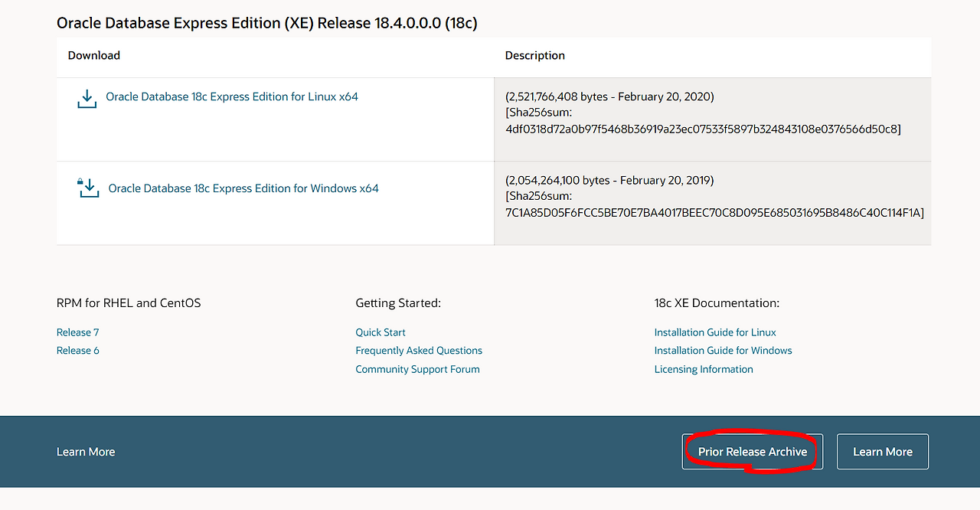
Task: Select the Description column header
Action: point(535,55)
